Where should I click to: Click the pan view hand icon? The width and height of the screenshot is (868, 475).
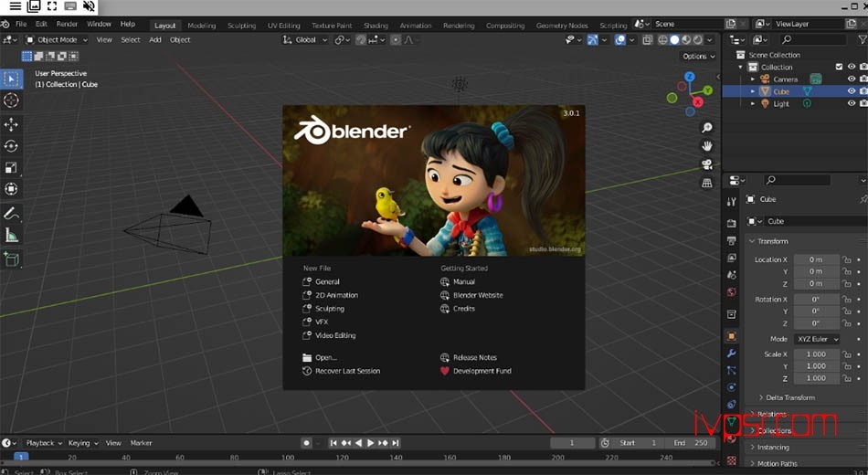tap(707, 146)
